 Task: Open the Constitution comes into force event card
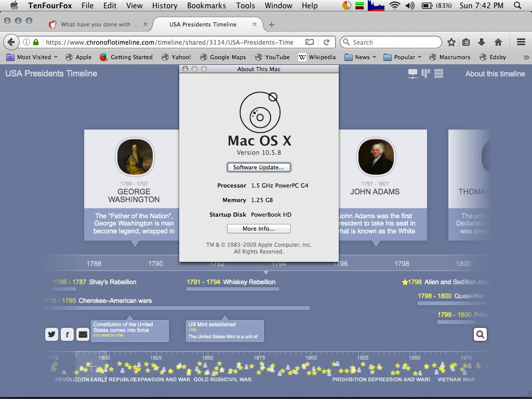pyautogui.click(x=129, y=331)
